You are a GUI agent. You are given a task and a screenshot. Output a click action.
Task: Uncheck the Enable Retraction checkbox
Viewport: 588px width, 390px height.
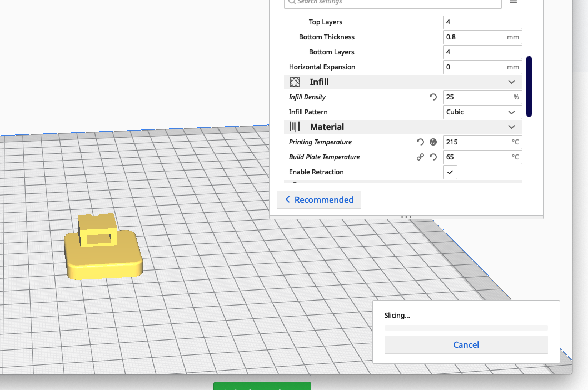pos(450,172)
